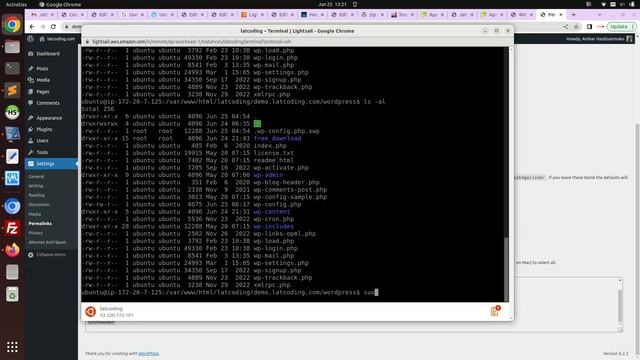
Task: Open the green HS app in dock
Action: [12, 112]
